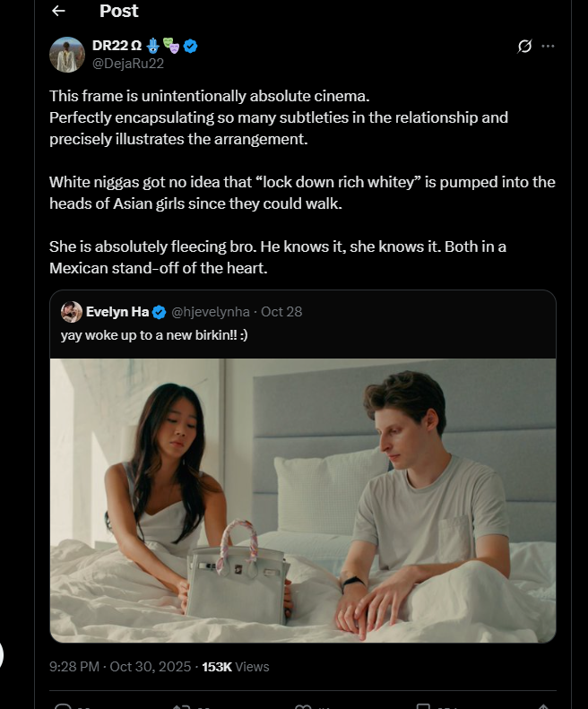Open the Grok explain-post icon
Screen dimensions: 588x709
(x=524, y=46)
